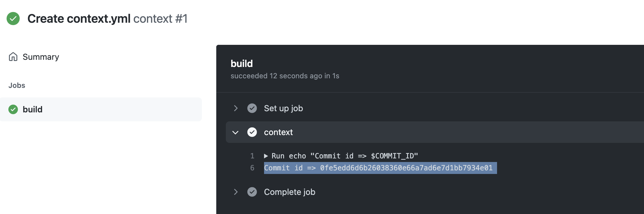Viewport: 644px width, 214px height.
Task: Expand the Set up job step chevron
Action: click(x=236, y=108)
